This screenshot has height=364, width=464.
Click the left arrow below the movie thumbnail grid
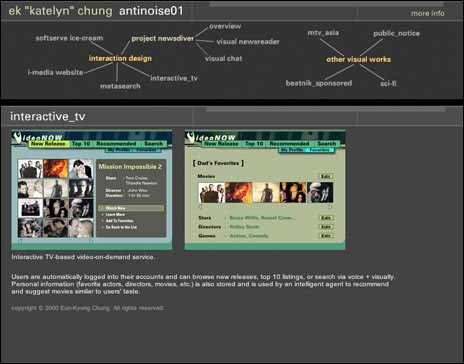[x=20, y=241]
